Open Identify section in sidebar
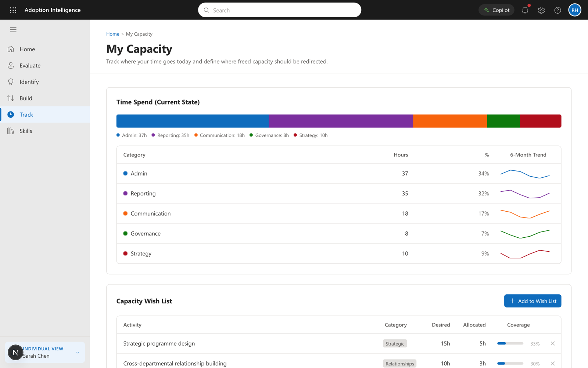Image resolution: width=588 pixels, height=368 pixels. coord(45,82)
